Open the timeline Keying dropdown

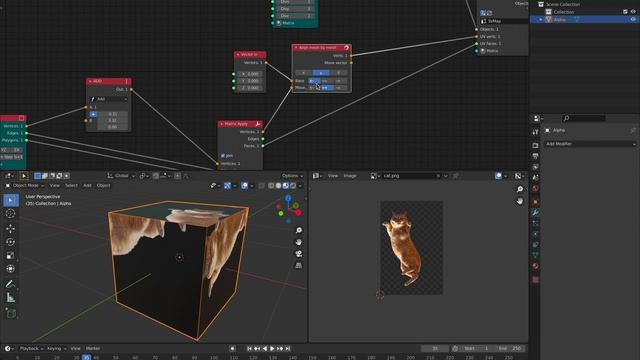tap(56, 349)
